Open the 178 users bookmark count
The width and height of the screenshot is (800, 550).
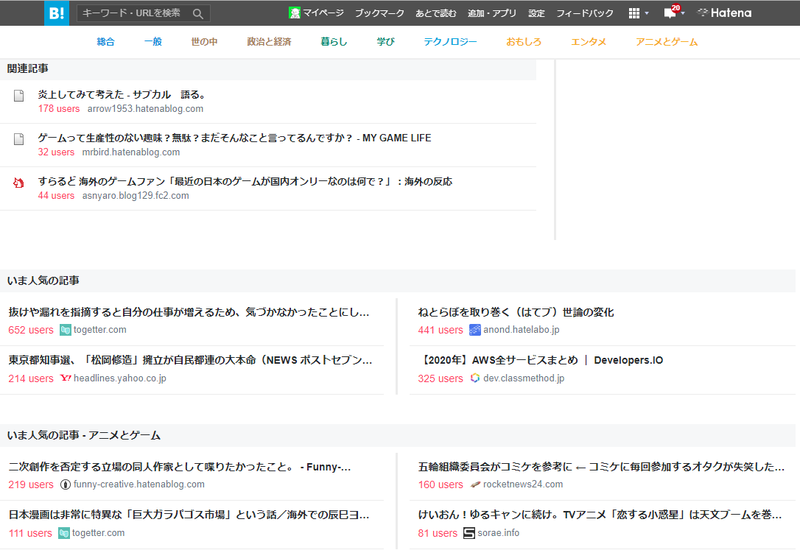[x=59, y=109]
